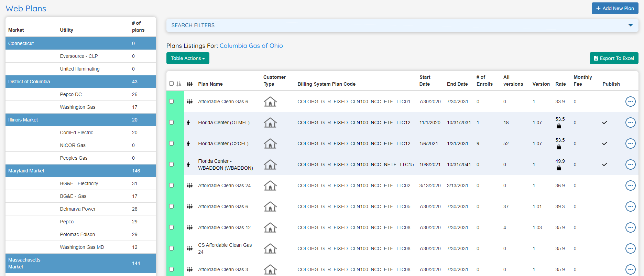Check the Affordable Clean Gas 3 row
This screenshot has width=644, height=276.
pyautogui.click(x=171, y=269)
